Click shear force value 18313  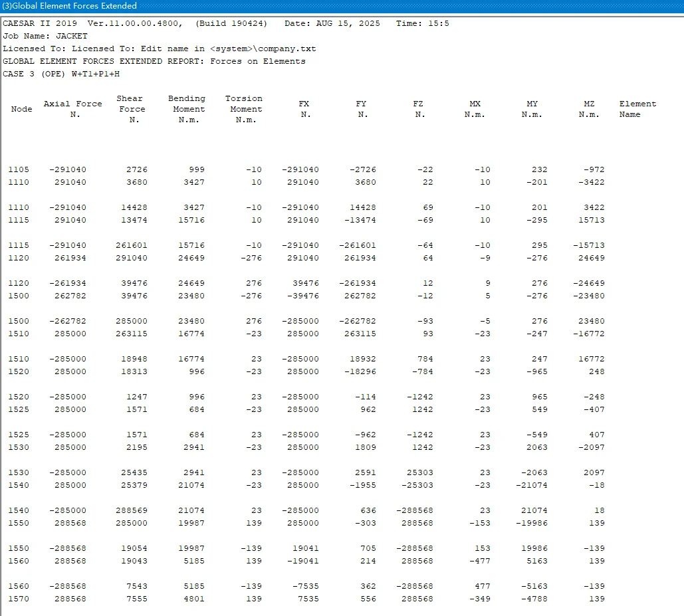[134, 372]
